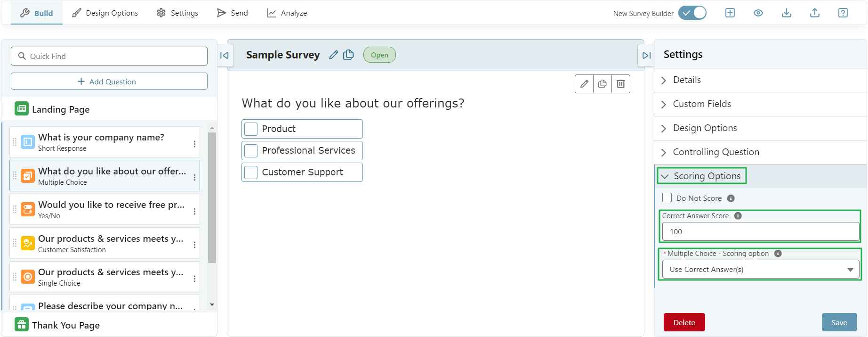Preview survey with the eye icon
The image size is (868, 337).
click(x=758, y=13)
